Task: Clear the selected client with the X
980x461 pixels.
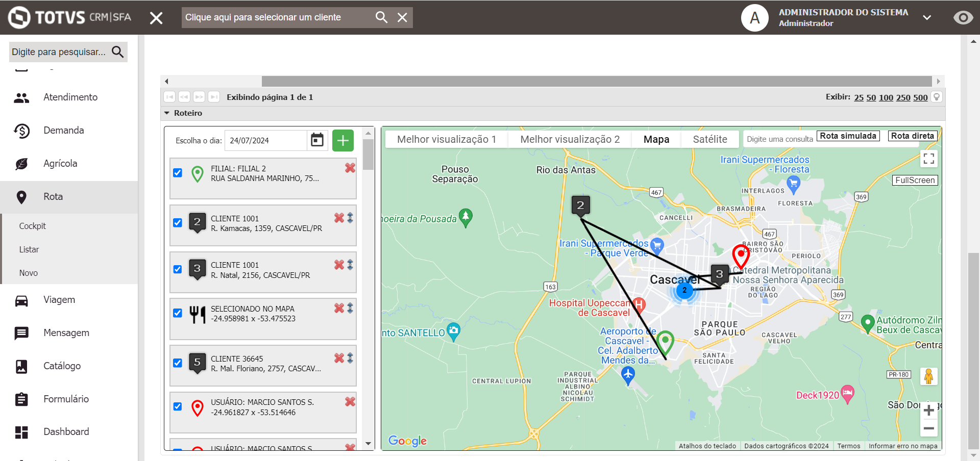Action: click(402, 17)
